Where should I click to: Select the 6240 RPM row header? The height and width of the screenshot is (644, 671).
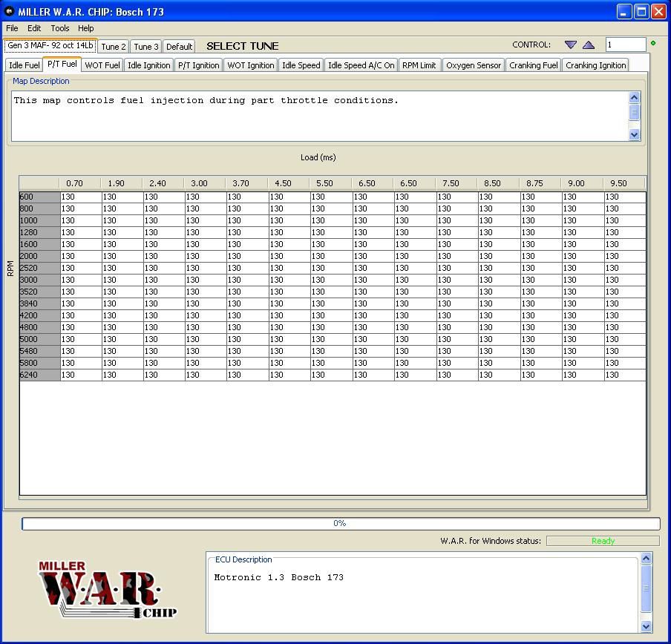coord(39,375)
